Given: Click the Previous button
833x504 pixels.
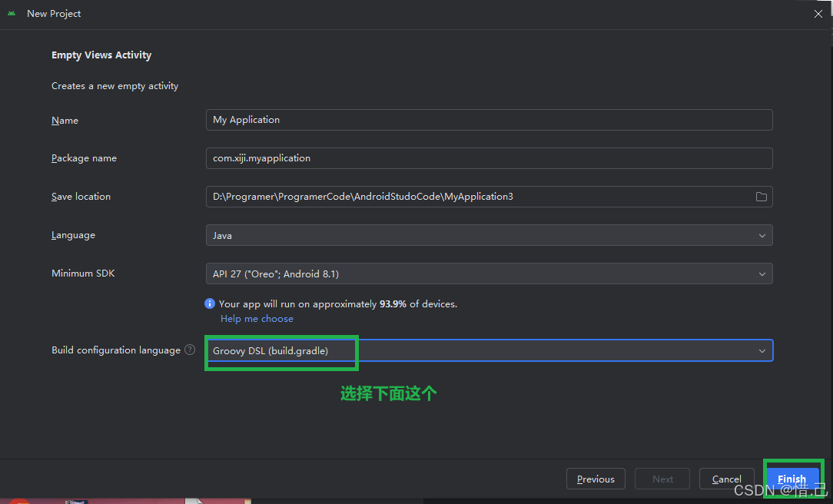Looking at the screenshot, I should (x=596, y=479).
